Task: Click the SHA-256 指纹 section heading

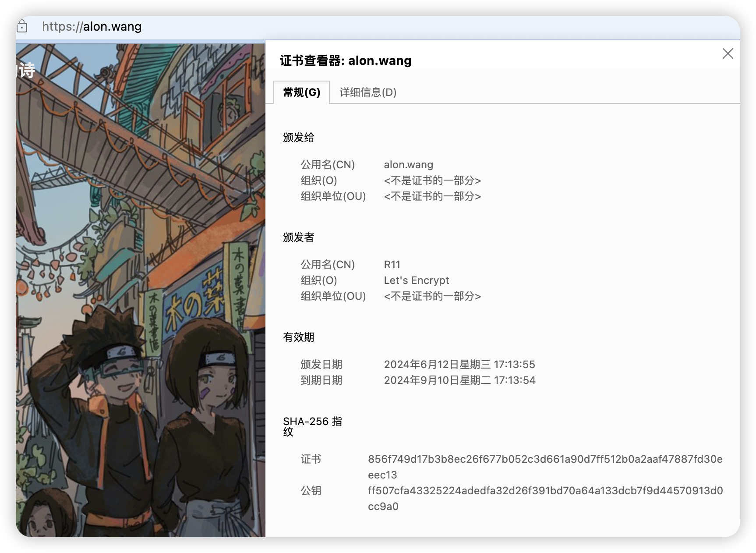Action: (x=312, y=426)
